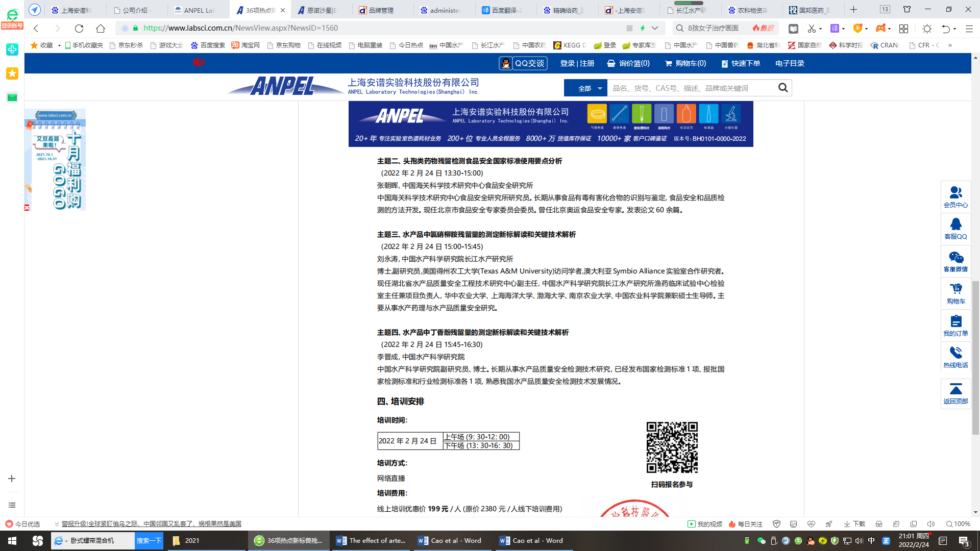
Task: Open 快速下单 quick order
Action: 741,63
